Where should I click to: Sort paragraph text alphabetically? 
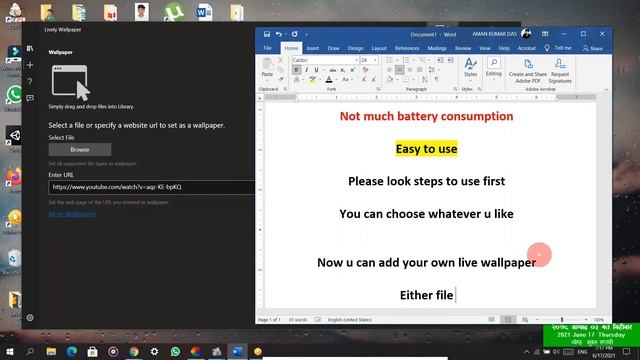[x=425, y=80]
